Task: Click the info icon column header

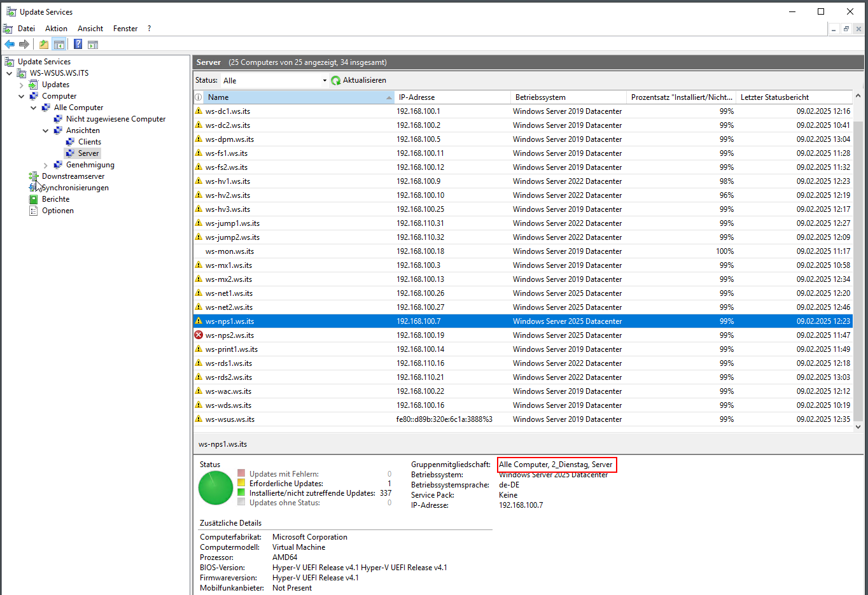Action: (x=199, y=97)
